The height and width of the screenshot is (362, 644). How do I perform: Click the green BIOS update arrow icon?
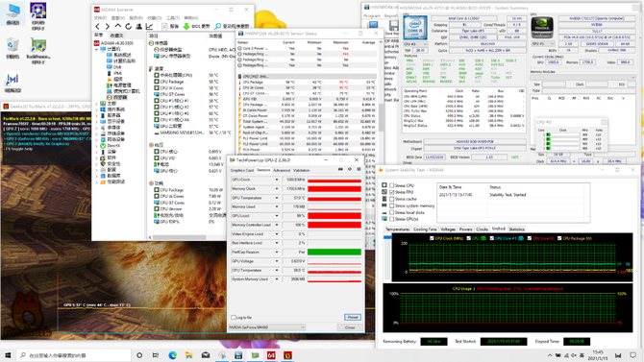[186, 26]
